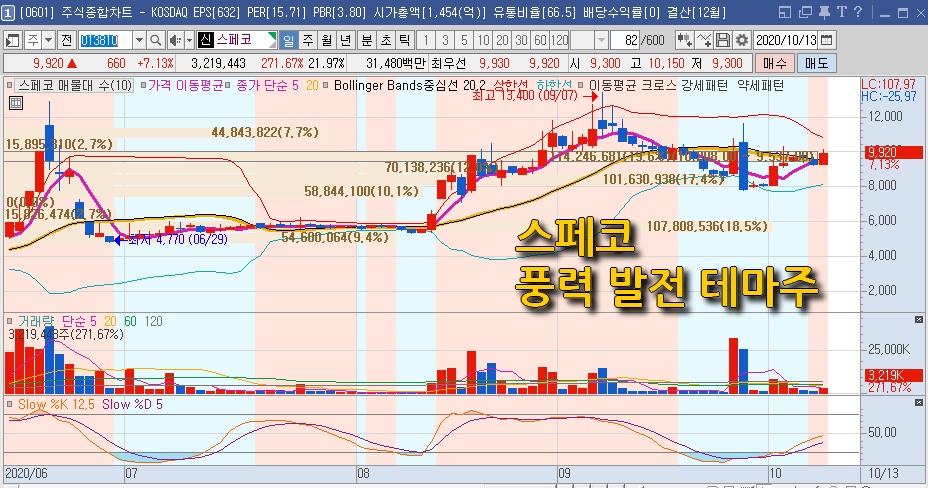Close the volume pane with its X

(x=919, y=320)
